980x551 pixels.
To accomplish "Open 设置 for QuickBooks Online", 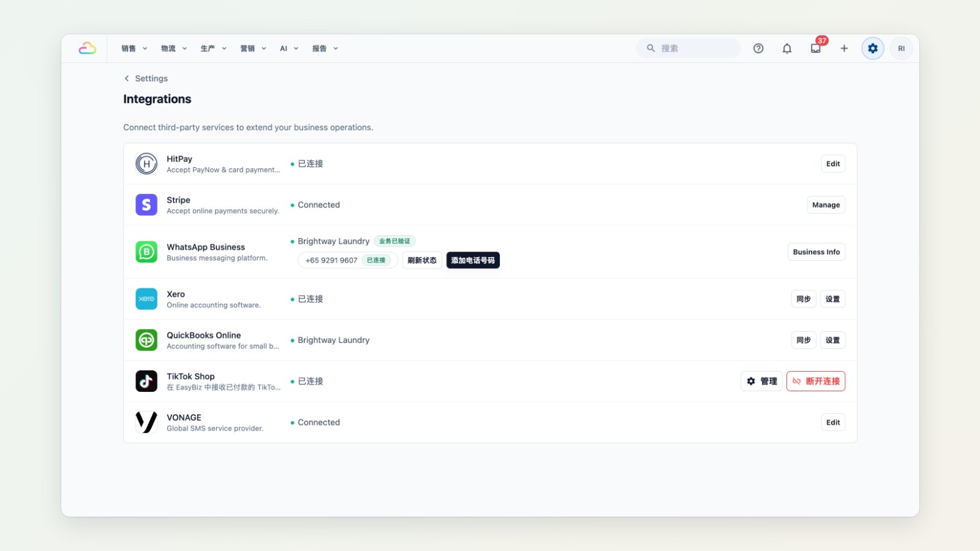I will [x=832, y=340].
